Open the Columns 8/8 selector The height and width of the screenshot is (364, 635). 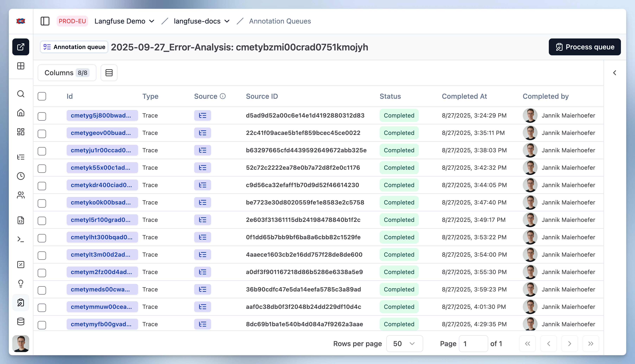[67, 73]
